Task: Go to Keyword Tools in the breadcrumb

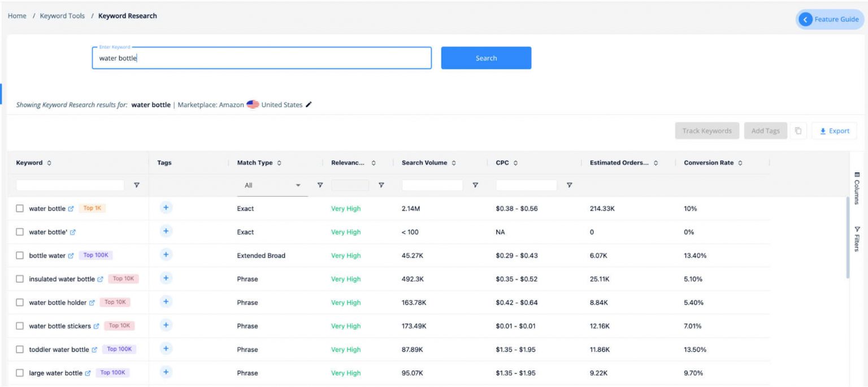Action: (62, 15)
